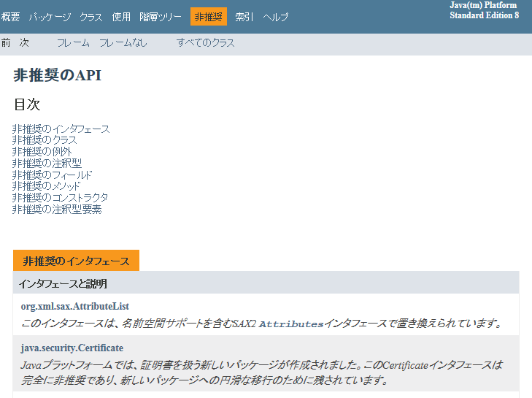532x398 pixels.
Task: Click the orange 非推奨のインタフェース table caption
Action: [77, 261]
